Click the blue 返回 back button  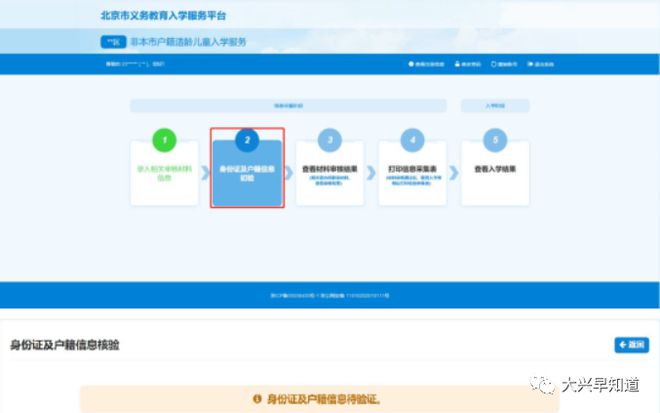632,345
